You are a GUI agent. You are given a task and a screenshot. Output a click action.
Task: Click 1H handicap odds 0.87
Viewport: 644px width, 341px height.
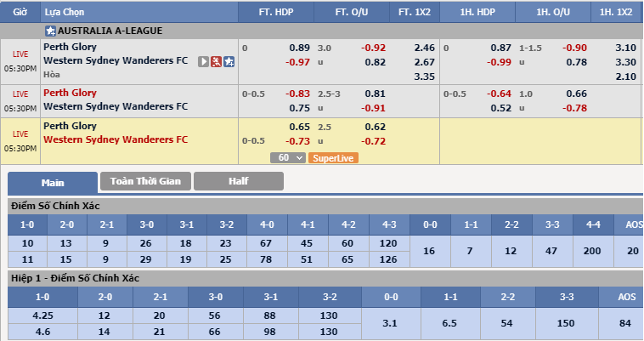pos(501,48)
